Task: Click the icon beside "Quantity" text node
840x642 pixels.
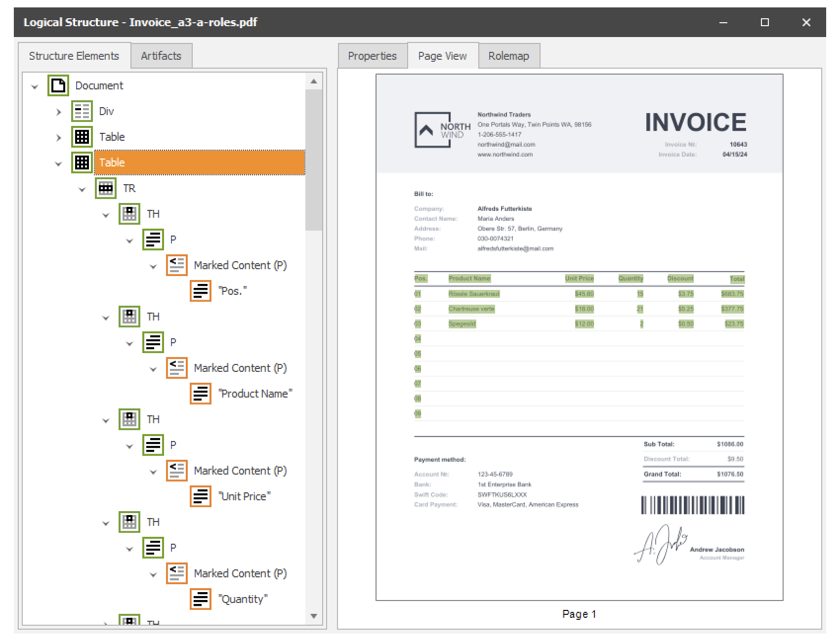Action: [201, 599]
